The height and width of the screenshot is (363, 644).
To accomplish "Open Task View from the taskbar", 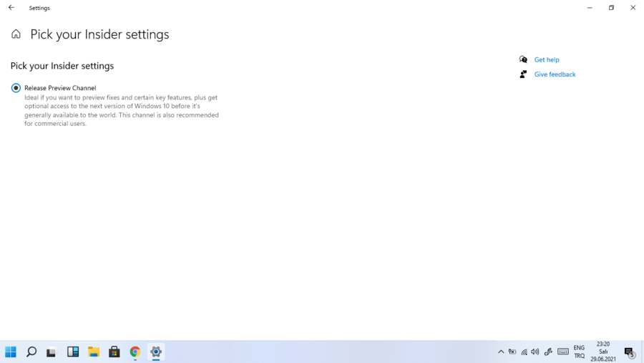I will [51, 352].
